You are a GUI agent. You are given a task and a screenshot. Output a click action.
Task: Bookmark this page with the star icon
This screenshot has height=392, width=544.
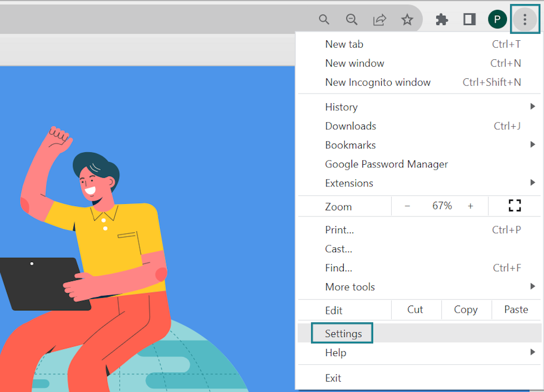click(407, 20)
